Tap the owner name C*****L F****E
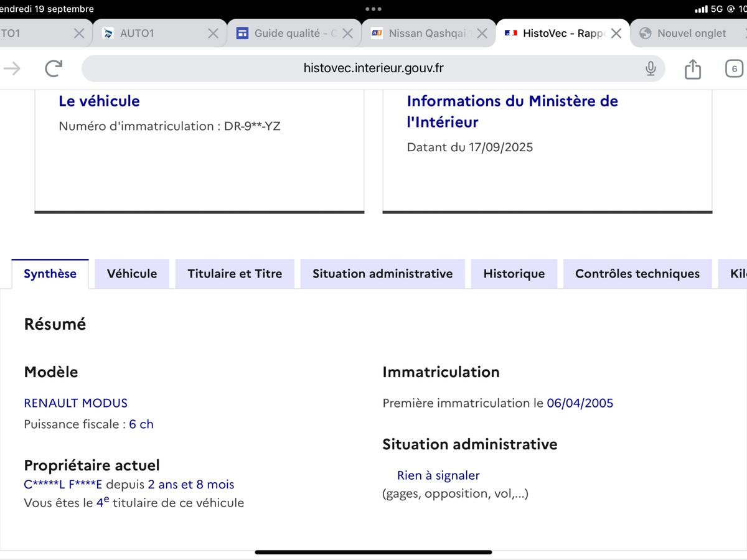This screenshot has height=560, width=747. (x=63, y=484)
